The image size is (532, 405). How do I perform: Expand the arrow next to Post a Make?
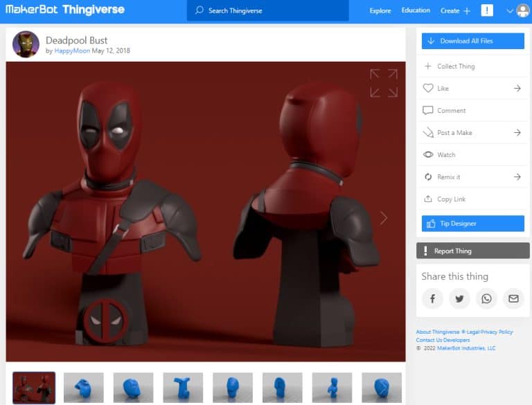click(x=517, y=133)
